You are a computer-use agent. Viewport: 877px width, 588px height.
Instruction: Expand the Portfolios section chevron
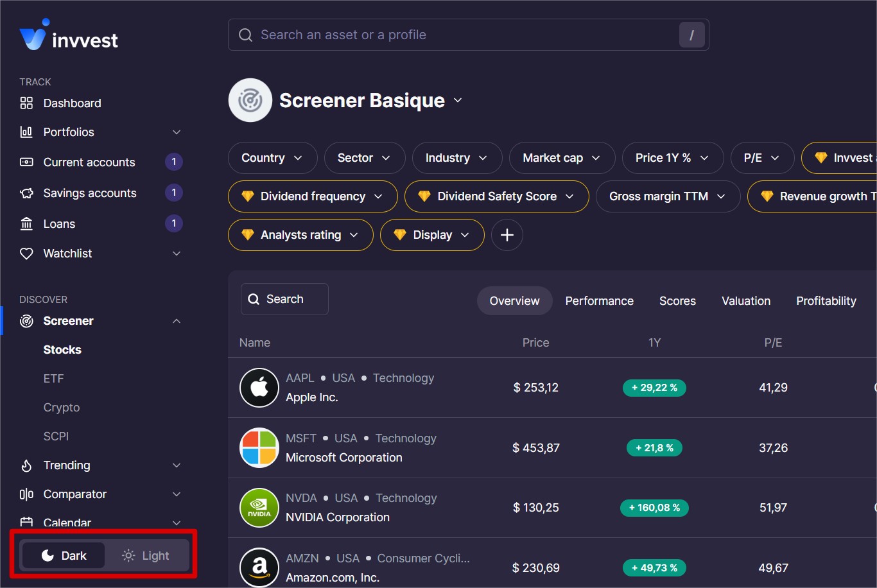[x=177, y=132]
